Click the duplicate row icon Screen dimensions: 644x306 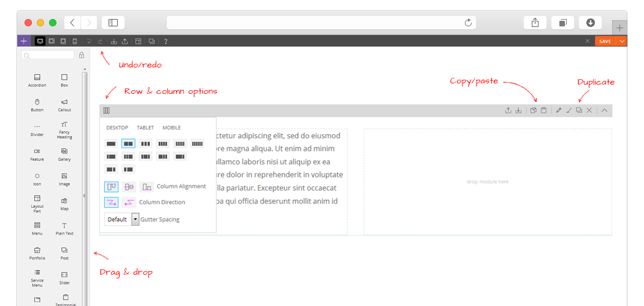[x=579, y=110]
